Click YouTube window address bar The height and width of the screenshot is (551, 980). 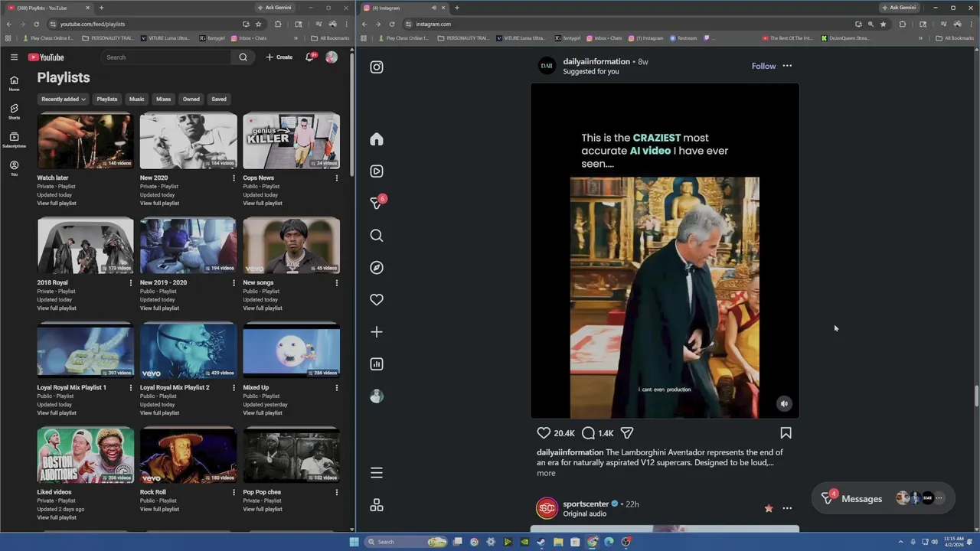pos(145,24)
